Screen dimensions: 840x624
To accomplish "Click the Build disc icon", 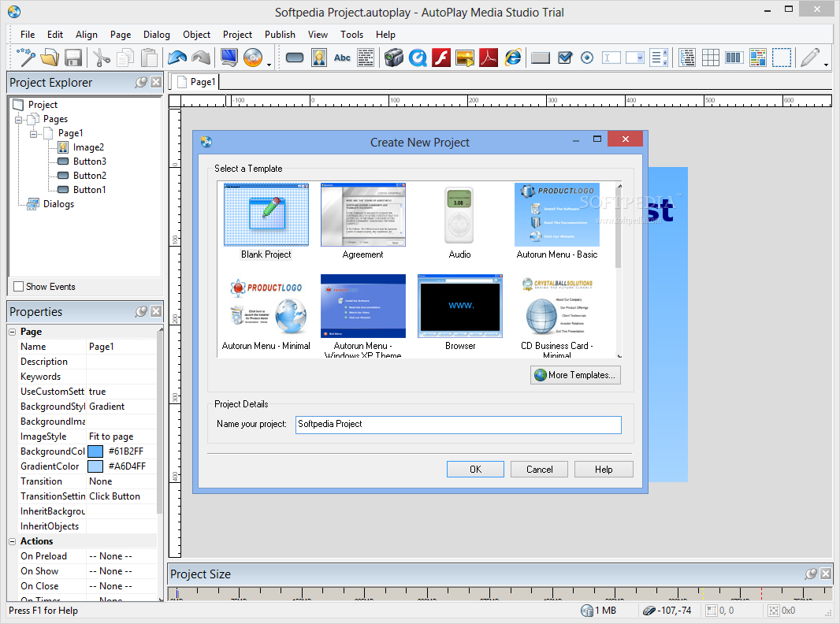I will pos(253,58).
